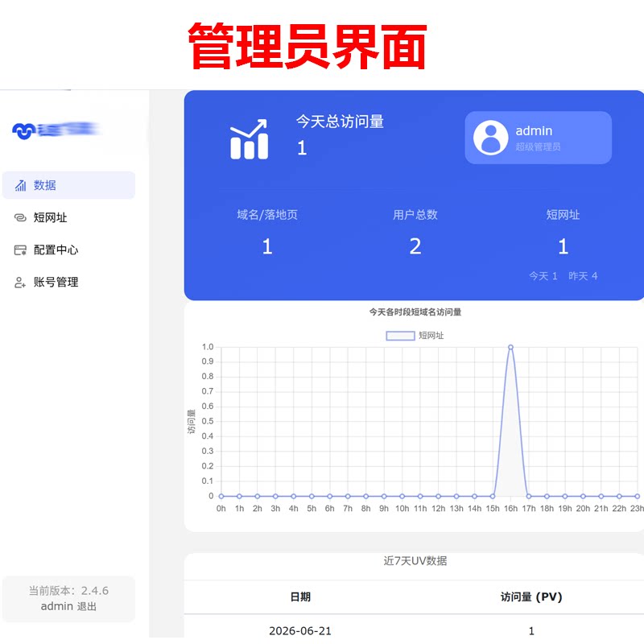
Task: Click the chart data point at 0h
Action: (x=221, y=496)
